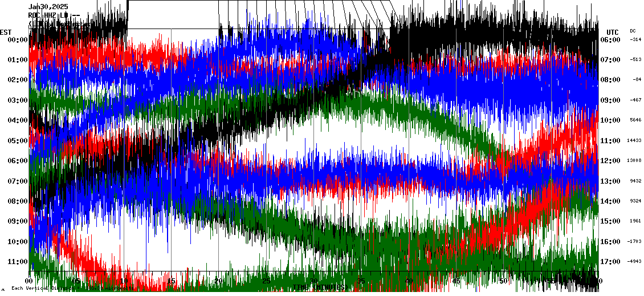
Task: Click the TIME MINUTES axis title
Action: pos(318,288)
